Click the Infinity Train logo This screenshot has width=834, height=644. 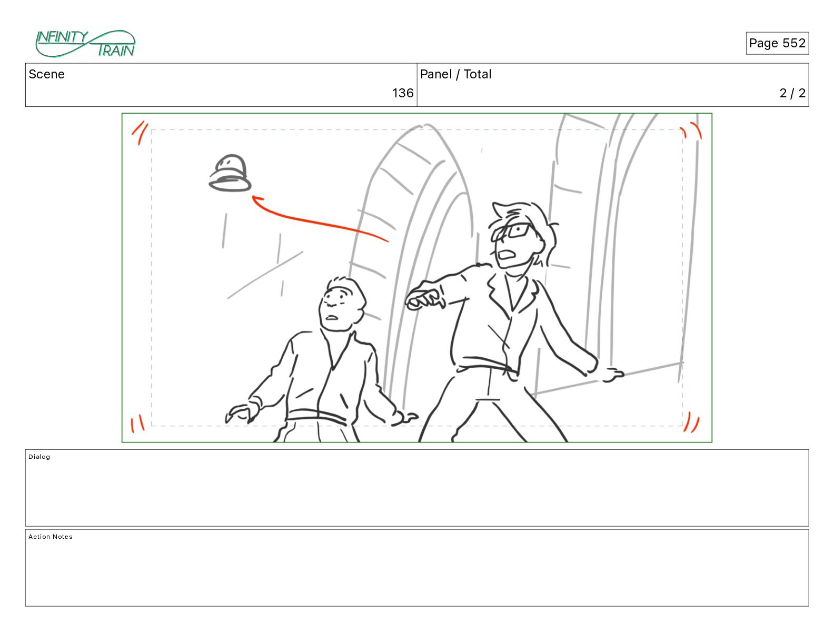click(x=85, y=44)
